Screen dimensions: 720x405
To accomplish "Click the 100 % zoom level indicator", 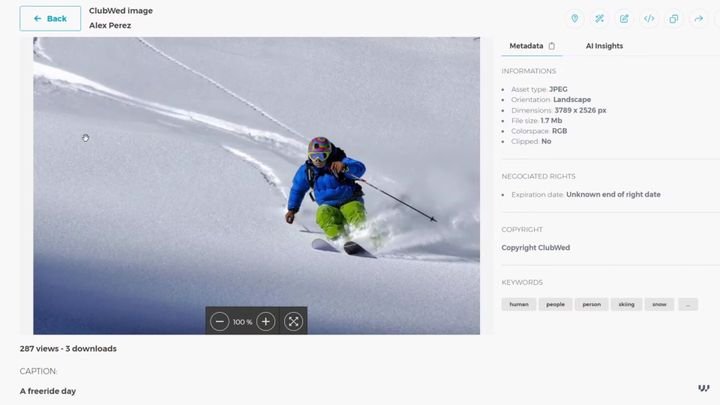I will point(242,322).
